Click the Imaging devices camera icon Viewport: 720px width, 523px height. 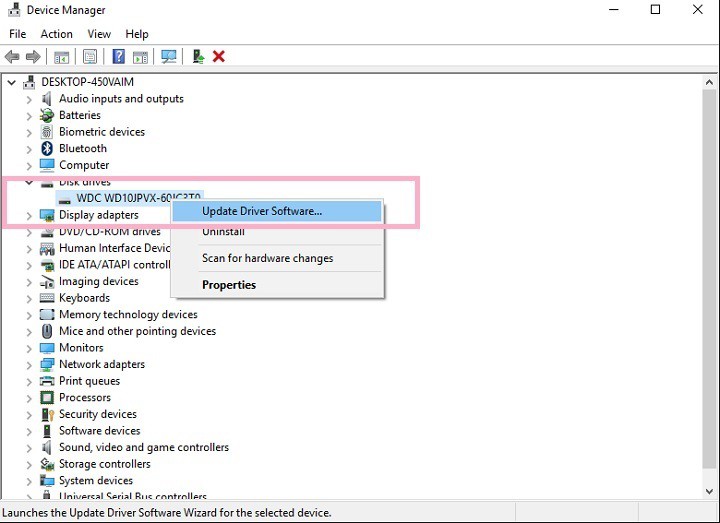click(47, 281)
